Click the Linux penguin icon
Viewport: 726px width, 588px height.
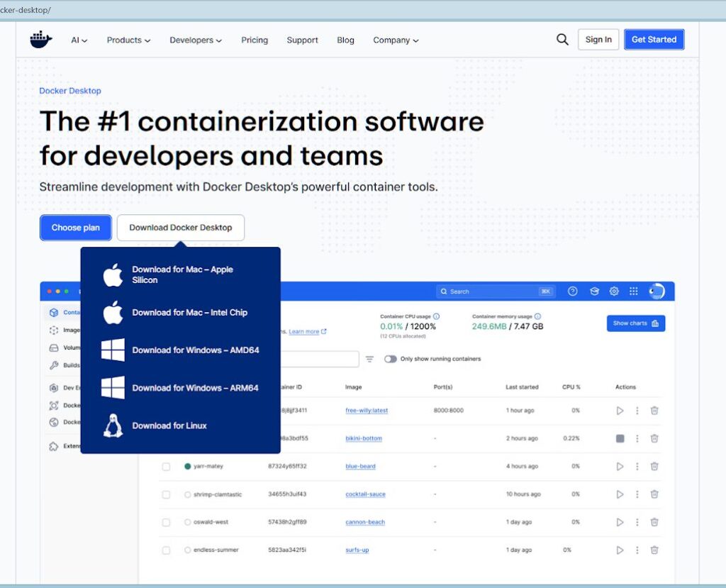pyautogui.click(x=113, y=426)
